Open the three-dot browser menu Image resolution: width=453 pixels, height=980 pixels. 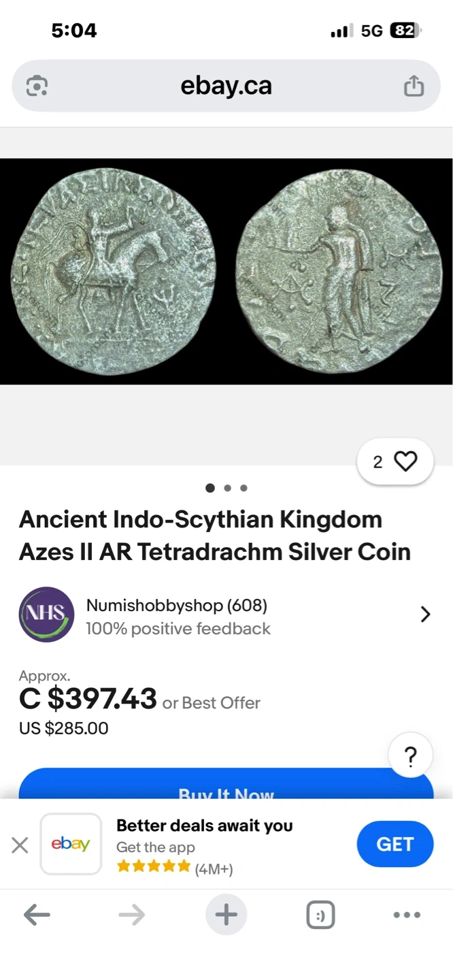tap(407, 915)
